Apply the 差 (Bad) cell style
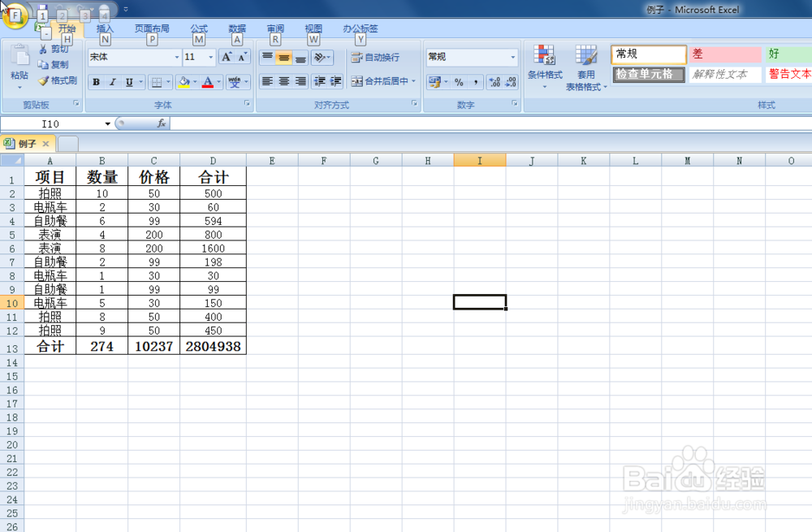The height and width of the screenshot is (532, 812). pyautogui.click(x=725, y=54)
